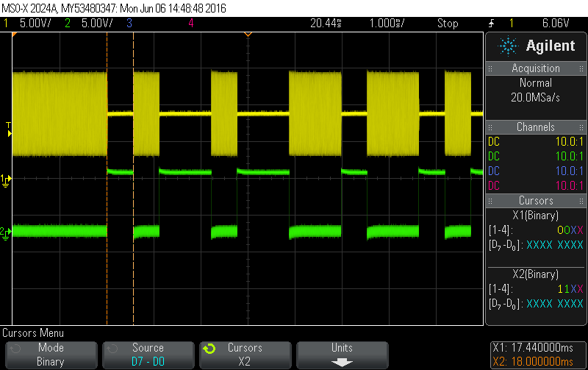Click channel 1 ground reference marker
The image size is (588, 370).
(x=6, y=180)
